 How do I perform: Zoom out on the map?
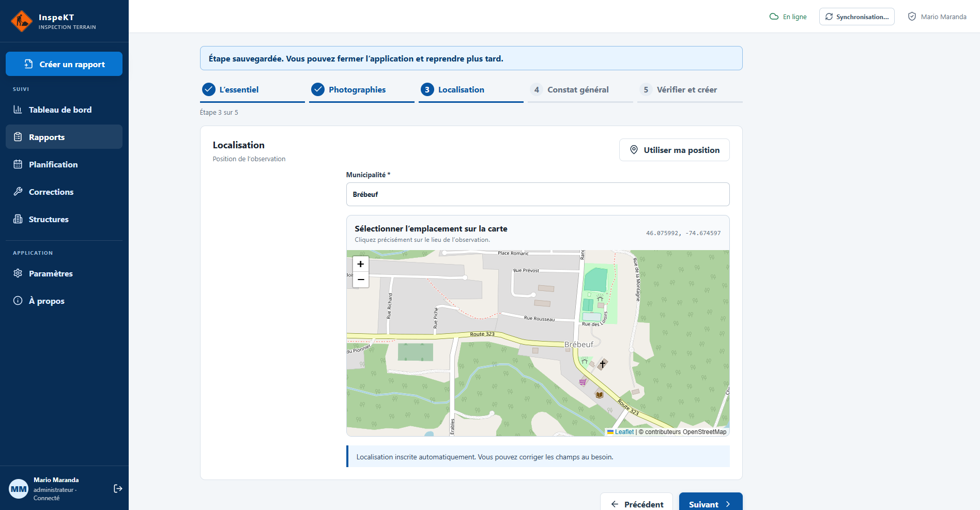(x=361, y=280)
